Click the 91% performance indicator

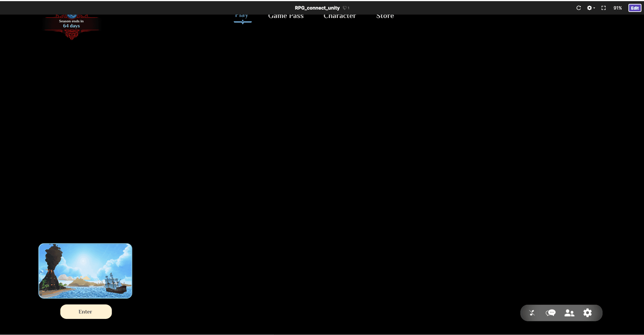point(618,8)
